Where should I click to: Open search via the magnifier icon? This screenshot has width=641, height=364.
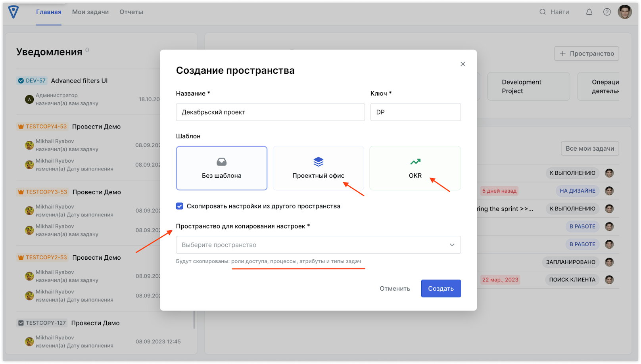click(x=542, y=11)
